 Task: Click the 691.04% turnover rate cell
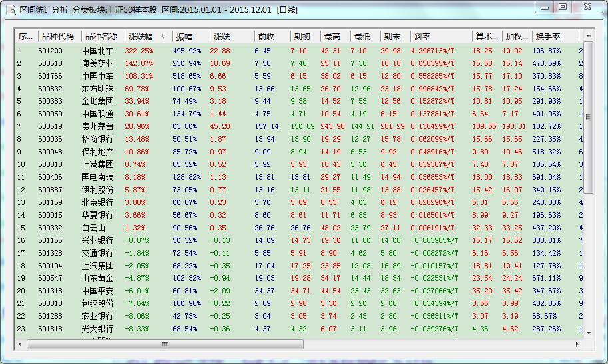pyautogui.click(x=546, y=177)
